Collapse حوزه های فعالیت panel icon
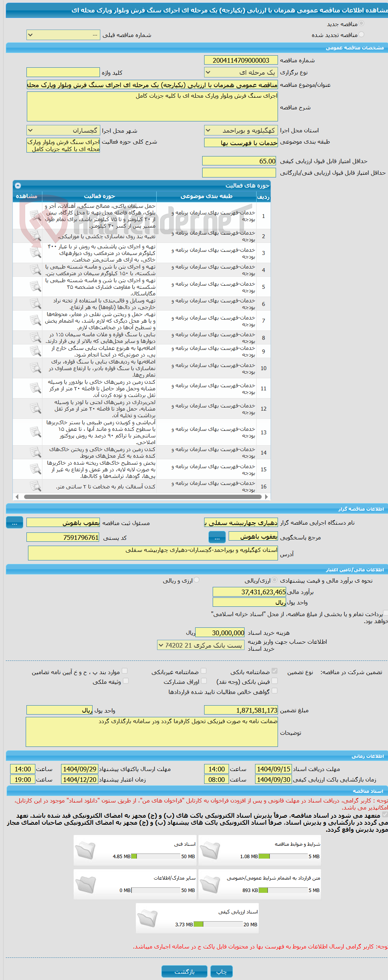388x980 pixels. pos(17,186)
